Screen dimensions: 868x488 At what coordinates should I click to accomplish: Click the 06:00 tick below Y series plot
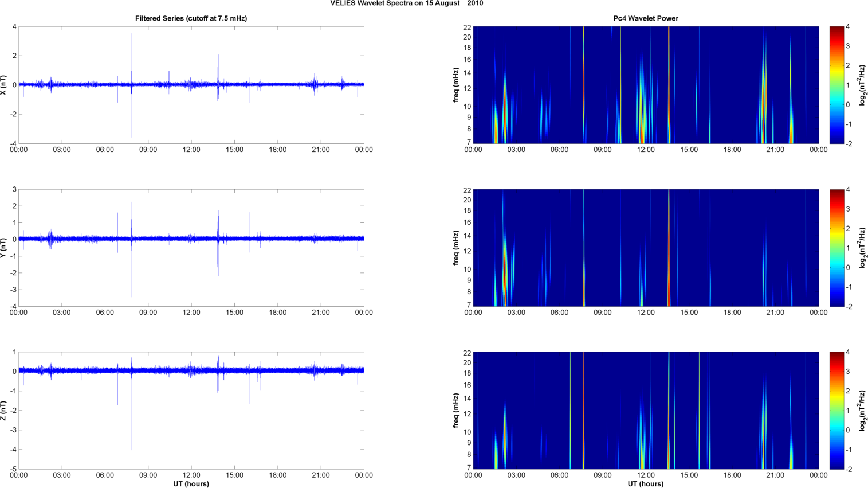(x=105, y=313)
